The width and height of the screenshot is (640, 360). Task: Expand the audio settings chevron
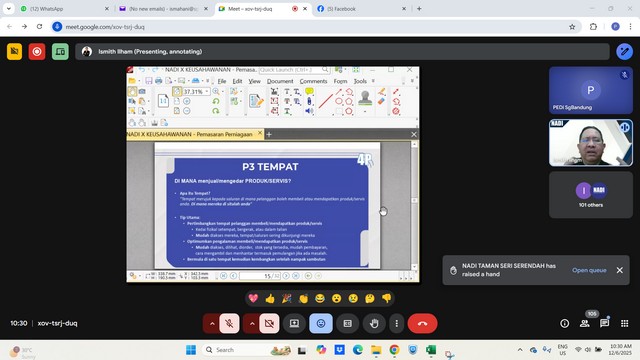(x=212, y=323)
